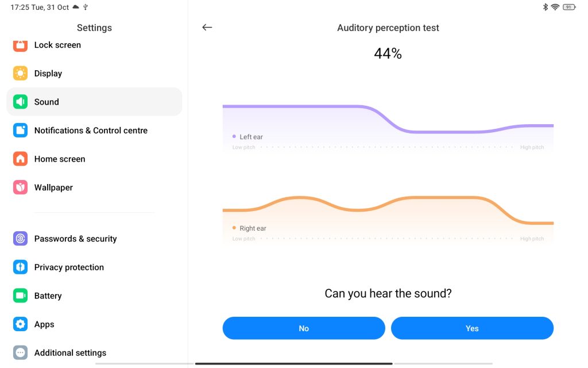
Task: Tap the Passwords & security fingerprint icon
Action: [x=21, y=239]
